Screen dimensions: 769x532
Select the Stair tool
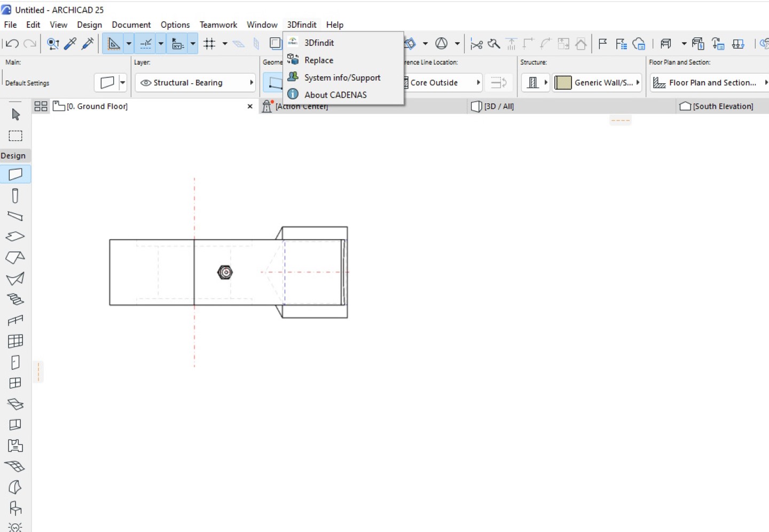click(x=15, y=299)
